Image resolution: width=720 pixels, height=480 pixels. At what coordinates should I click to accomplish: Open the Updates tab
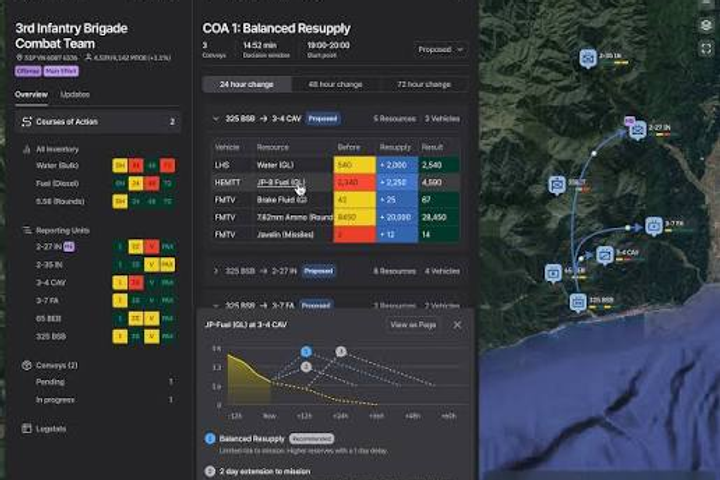tap(75, 95)
